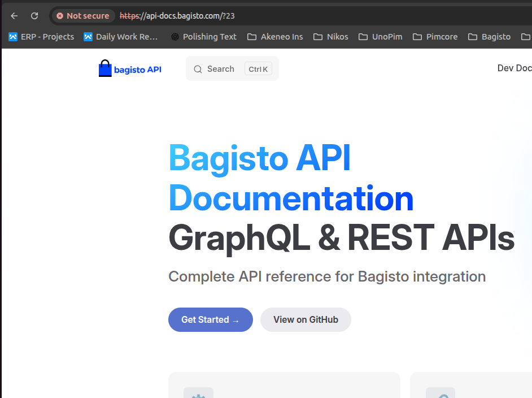Viewport: 532px width, 398px height.
Task: Expand the Akeneo Ins bookmark folder
Action: coord(275,37)
